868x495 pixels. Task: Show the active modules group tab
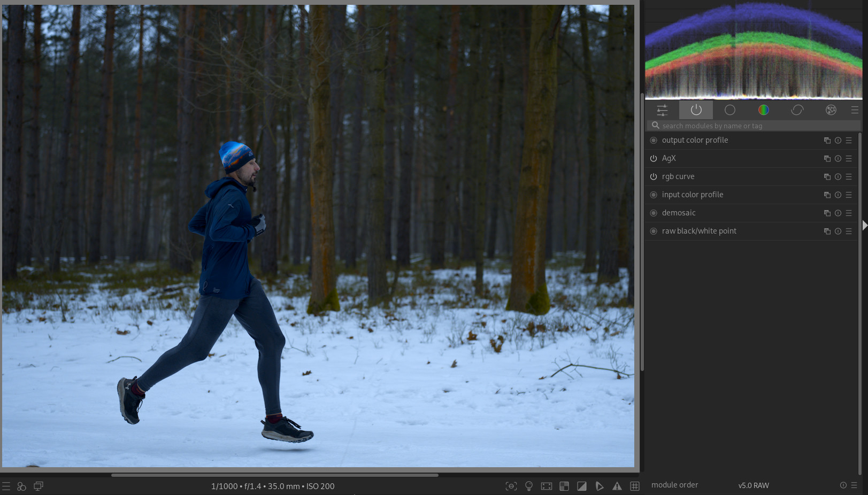696,110
